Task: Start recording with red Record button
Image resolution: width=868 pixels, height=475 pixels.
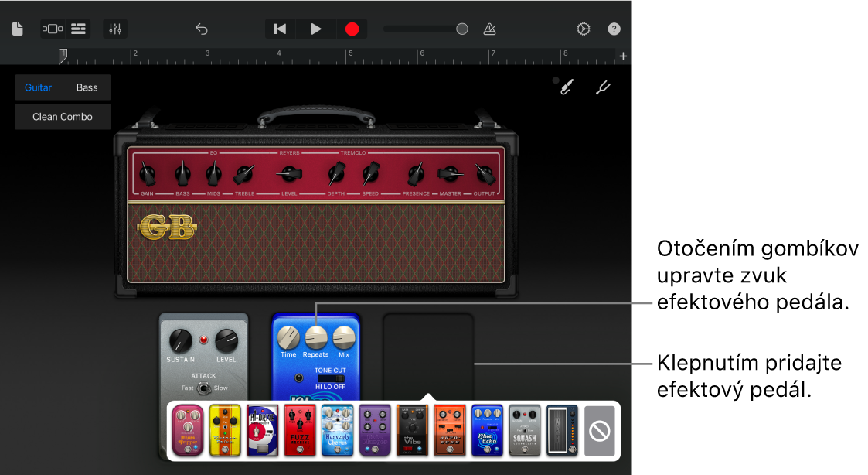Action: tap(352, 29)
